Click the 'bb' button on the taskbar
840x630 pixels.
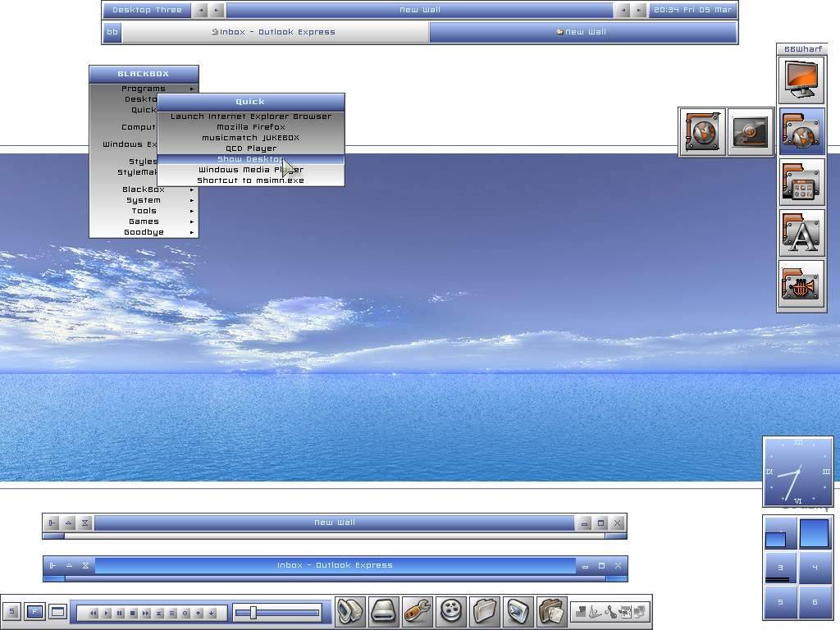coord(112,32)
